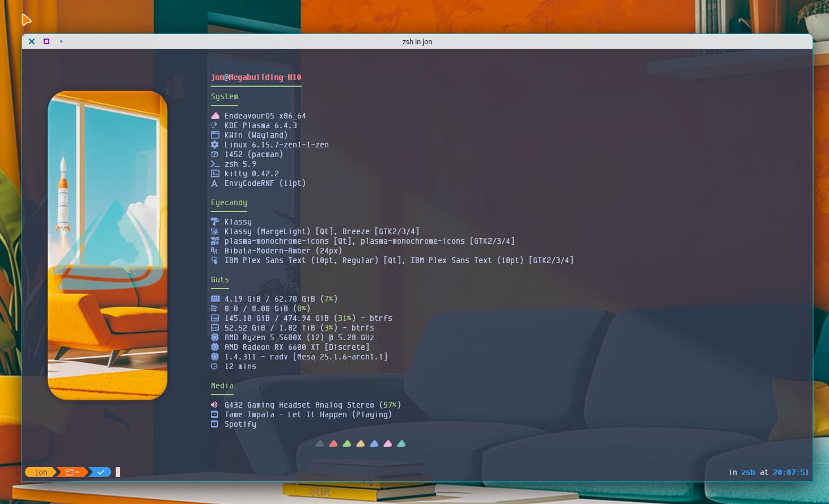
Task: Click the 'Tame Impala - Let It Happen' line
Action: [308, 414]
